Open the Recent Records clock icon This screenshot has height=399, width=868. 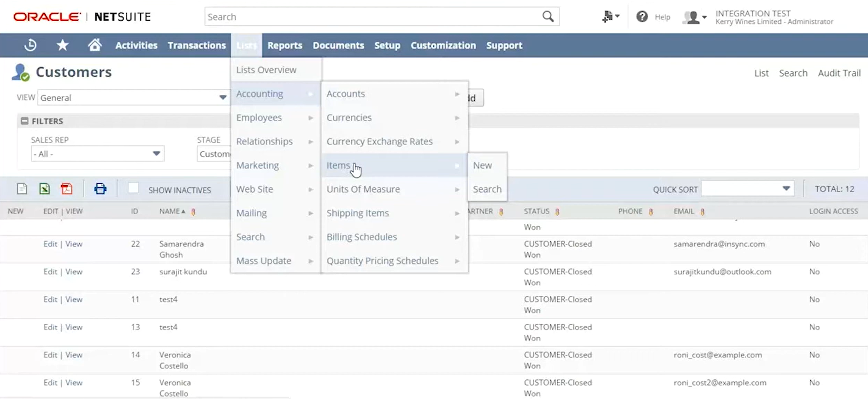[x=30, y=45]
